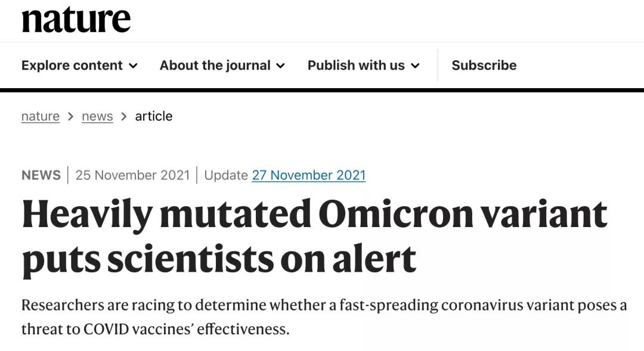The height and width of the screenshot is (351, 644).
Task: Open the Explore content menu
Action: 79,66
